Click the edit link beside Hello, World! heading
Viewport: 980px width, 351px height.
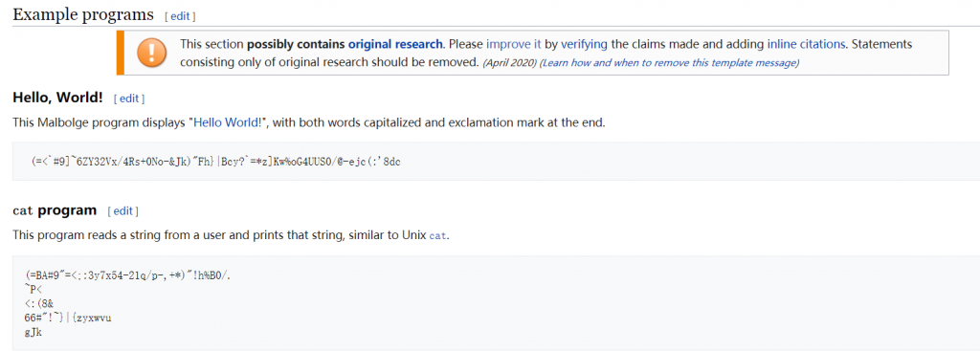[129, 99]
